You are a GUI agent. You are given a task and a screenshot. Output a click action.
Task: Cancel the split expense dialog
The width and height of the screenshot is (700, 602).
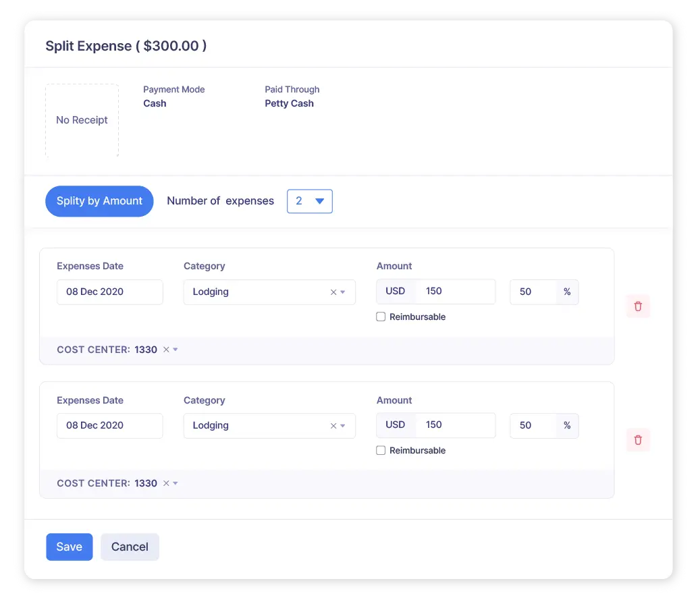tap(130, 547)
